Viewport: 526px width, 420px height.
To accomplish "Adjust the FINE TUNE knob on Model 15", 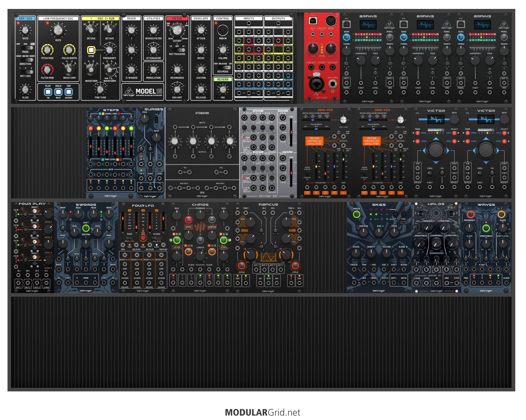I will (x=100, y=89).
